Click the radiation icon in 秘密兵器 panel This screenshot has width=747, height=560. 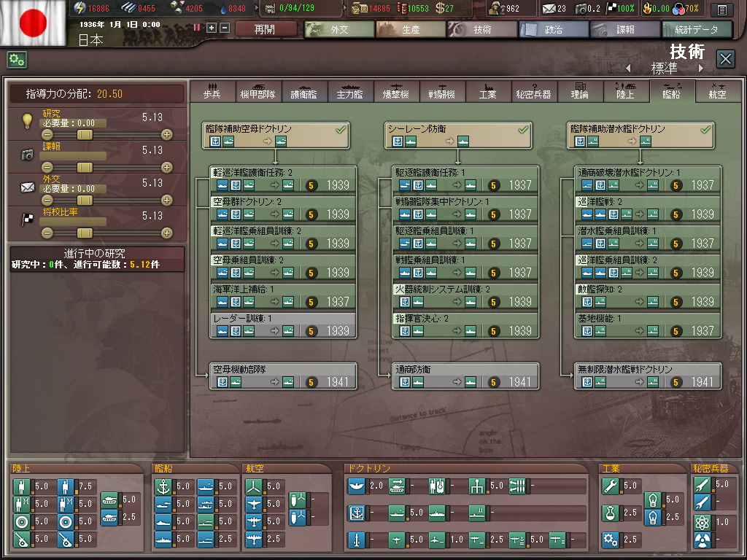click(x=703, y=540)
